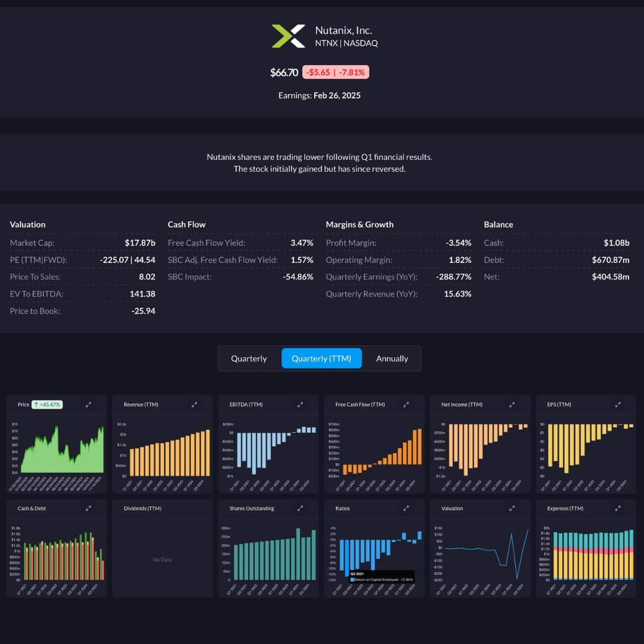This screenshot has width=644, height=644.
Task: Expand the Ratios chart
Action: (x=406, y=509)
